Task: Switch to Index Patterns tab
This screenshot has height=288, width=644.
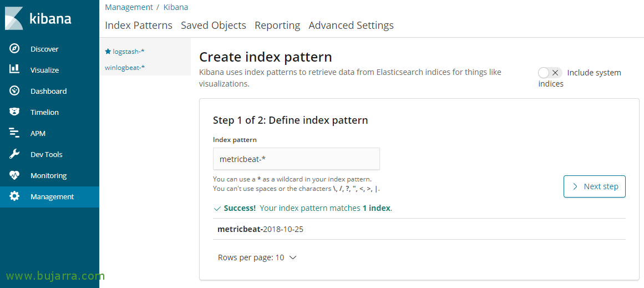Action: pyautogui.click(x=139, y=26)
